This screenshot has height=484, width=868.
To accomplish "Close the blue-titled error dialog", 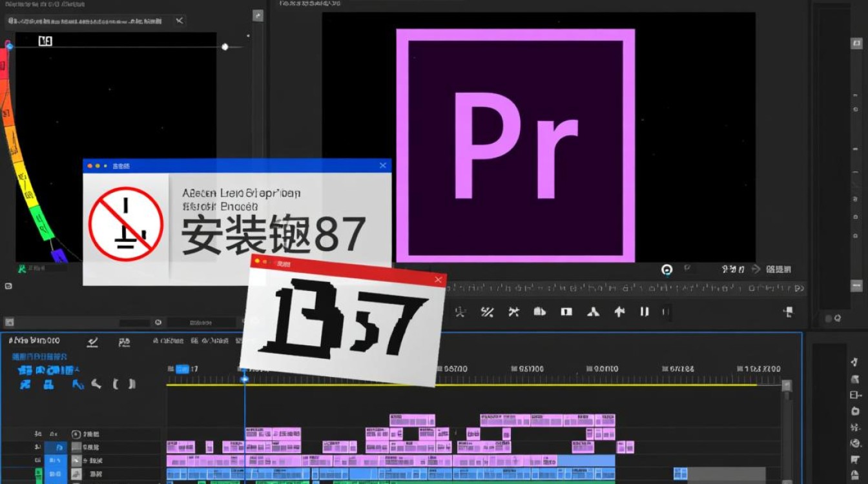I will 382,166.
